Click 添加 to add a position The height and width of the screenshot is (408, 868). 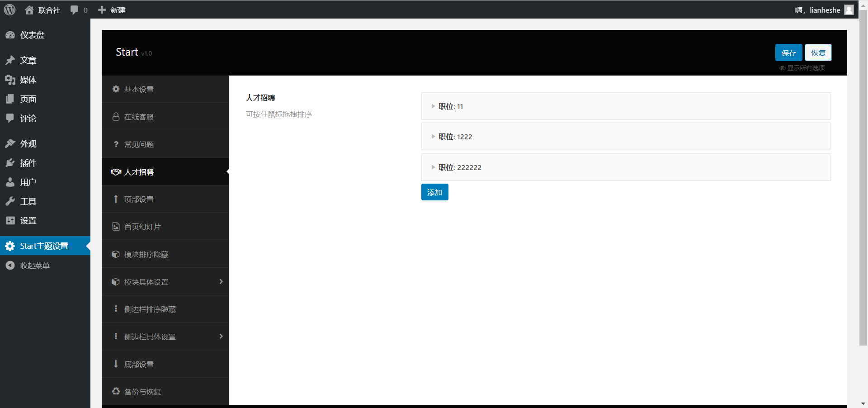(434, 192)
